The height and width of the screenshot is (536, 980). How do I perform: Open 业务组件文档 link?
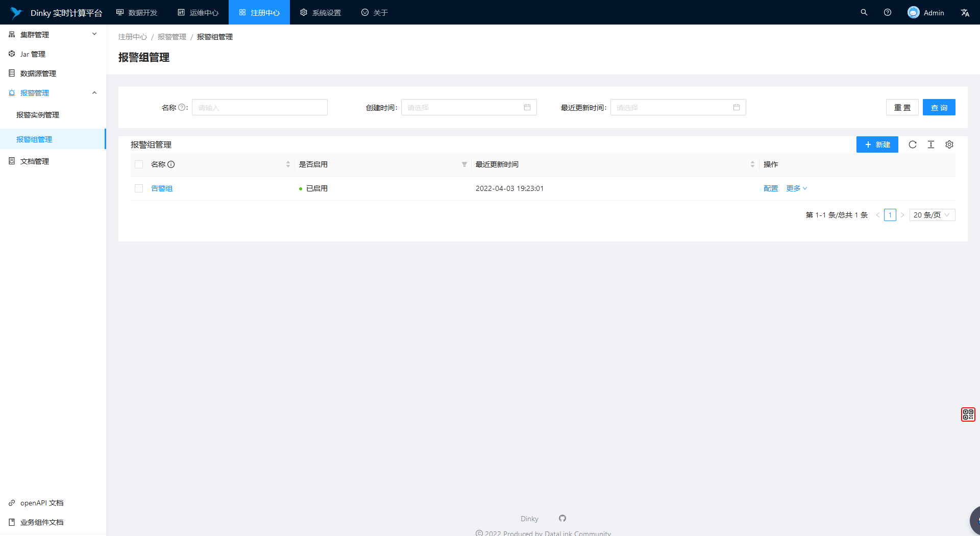pos(42,522)
